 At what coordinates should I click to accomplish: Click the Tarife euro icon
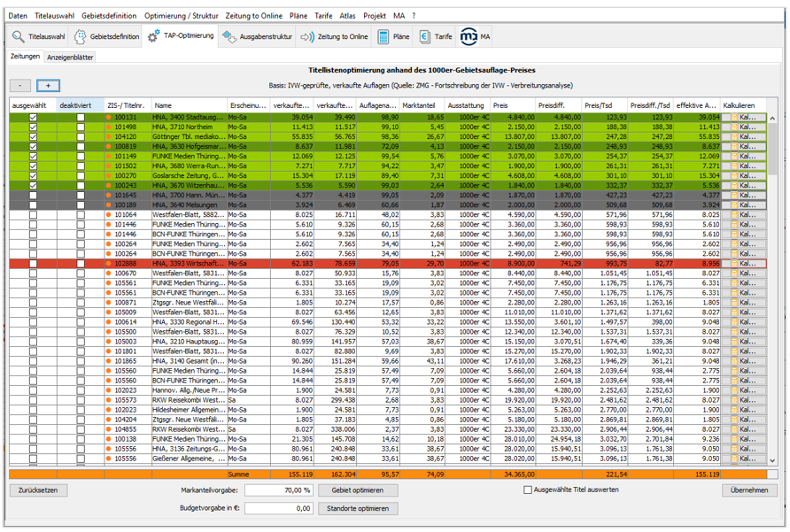click(x=425, y=37)
